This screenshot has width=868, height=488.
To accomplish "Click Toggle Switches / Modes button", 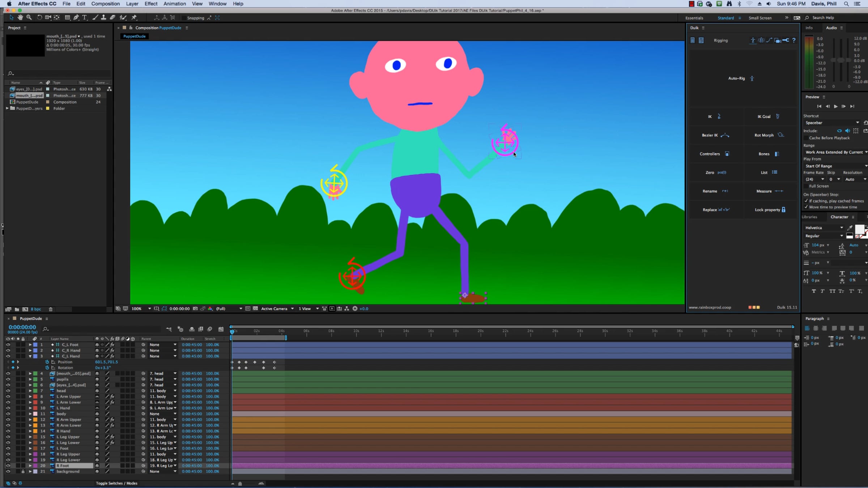I will (x=116, y=483).
